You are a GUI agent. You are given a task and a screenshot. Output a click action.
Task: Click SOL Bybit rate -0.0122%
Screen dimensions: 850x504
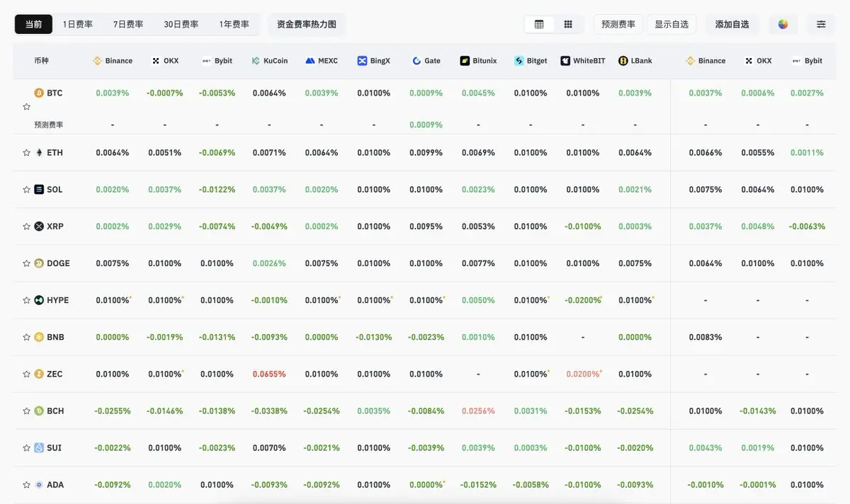[217, 189]
